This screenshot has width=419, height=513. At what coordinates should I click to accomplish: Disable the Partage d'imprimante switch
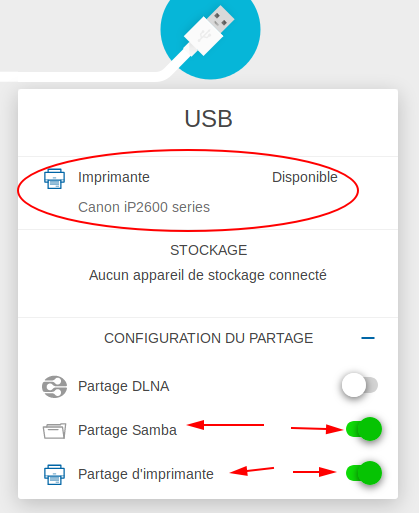point(364,473)
